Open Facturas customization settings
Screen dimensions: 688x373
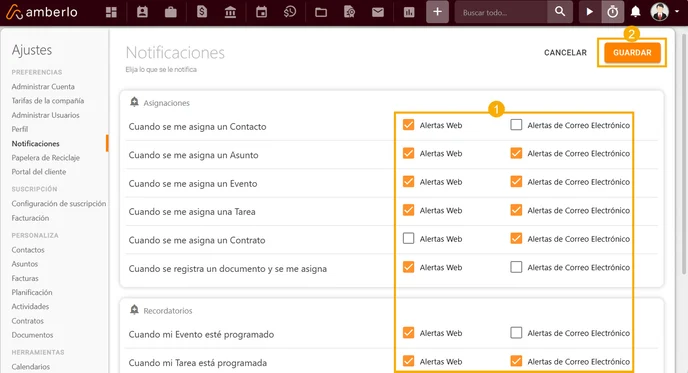point(25,278)
